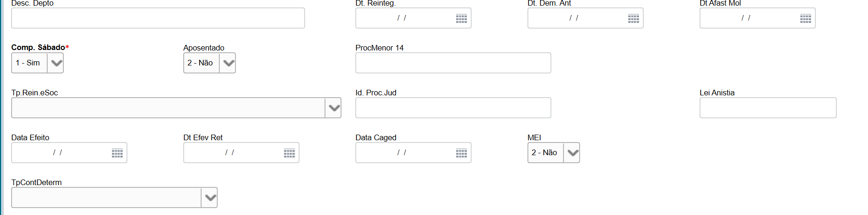Open calendar picker for Dt. Dem. Ant
Viewport: 868px width, 215px height.
[633, 19]
